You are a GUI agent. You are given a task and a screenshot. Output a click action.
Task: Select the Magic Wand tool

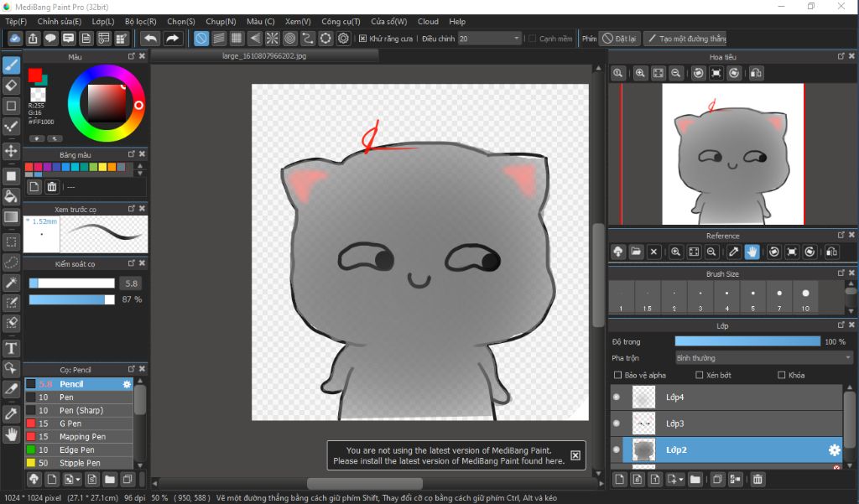click(x=11, y=283)
